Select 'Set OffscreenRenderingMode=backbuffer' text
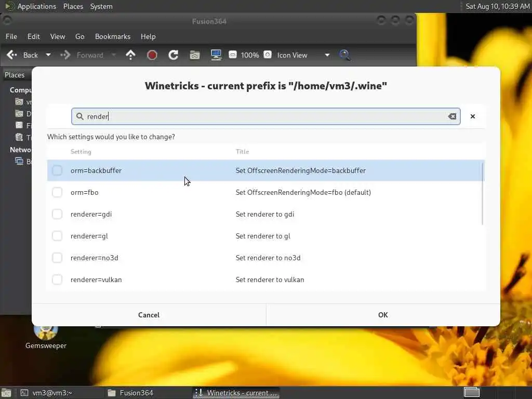 (x=301, y=170)
